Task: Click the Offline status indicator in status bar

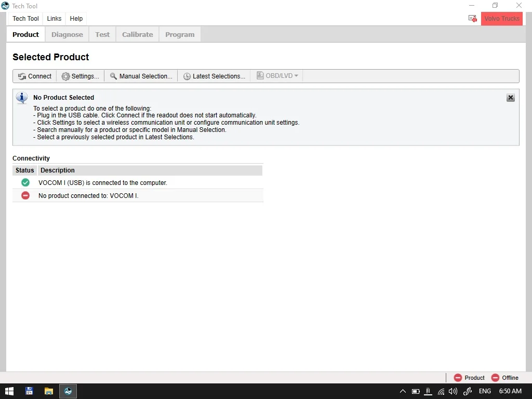Action: 505,378
